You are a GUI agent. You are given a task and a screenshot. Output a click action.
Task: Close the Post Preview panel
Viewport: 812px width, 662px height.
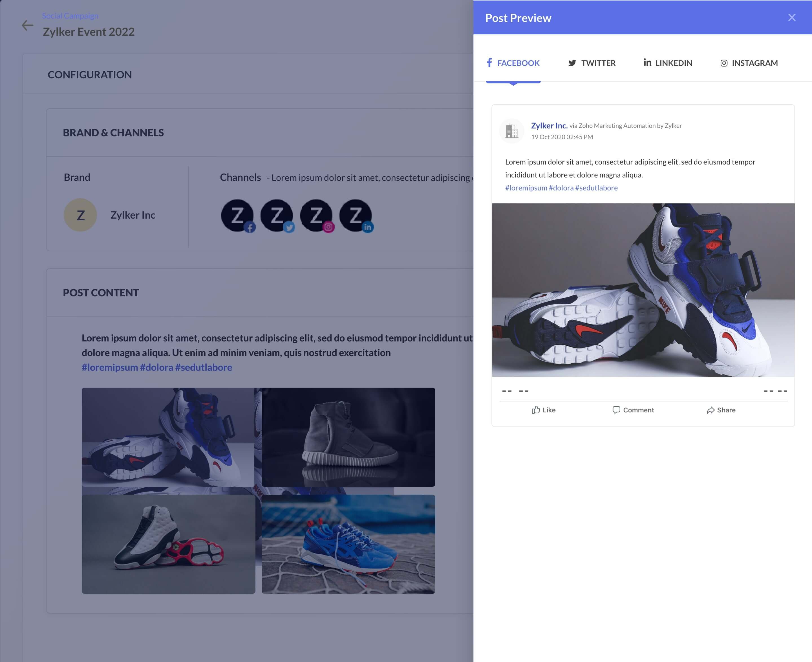pyautogui.click(x=792, y=17)
